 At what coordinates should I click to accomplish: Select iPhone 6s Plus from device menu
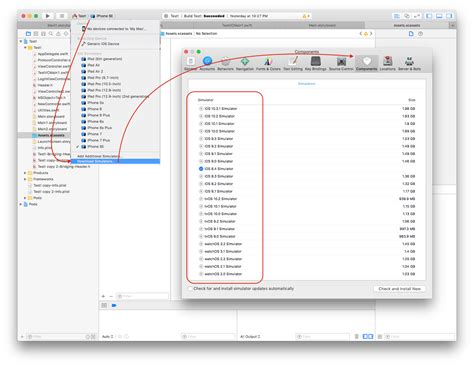[x=115, y=128]
